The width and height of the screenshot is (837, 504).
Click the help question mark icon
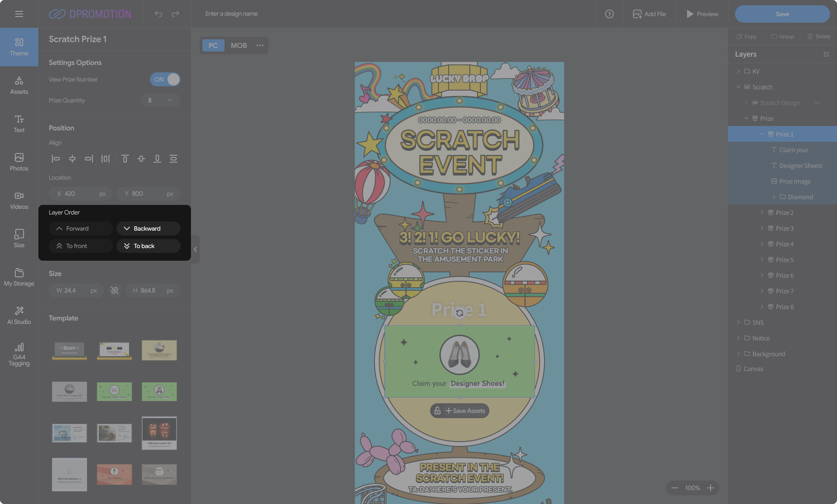click(x=609, y=14)
